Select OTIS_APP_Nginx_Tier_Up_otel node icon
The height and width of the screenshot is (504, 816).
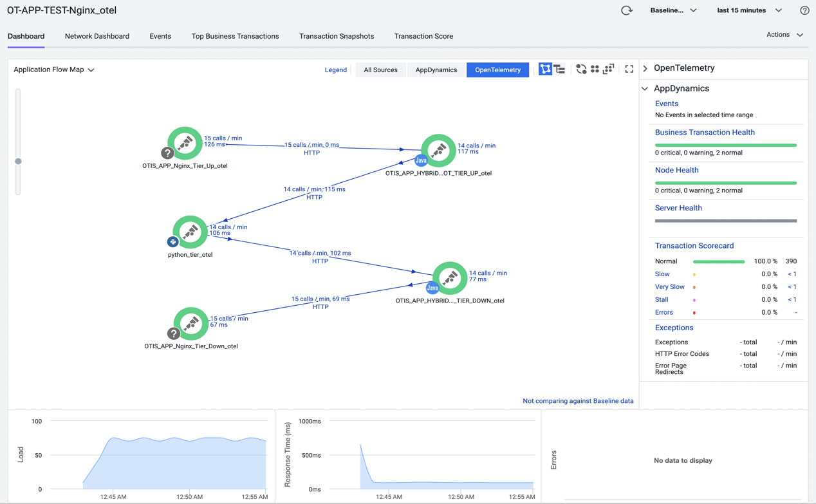point(185,143)
